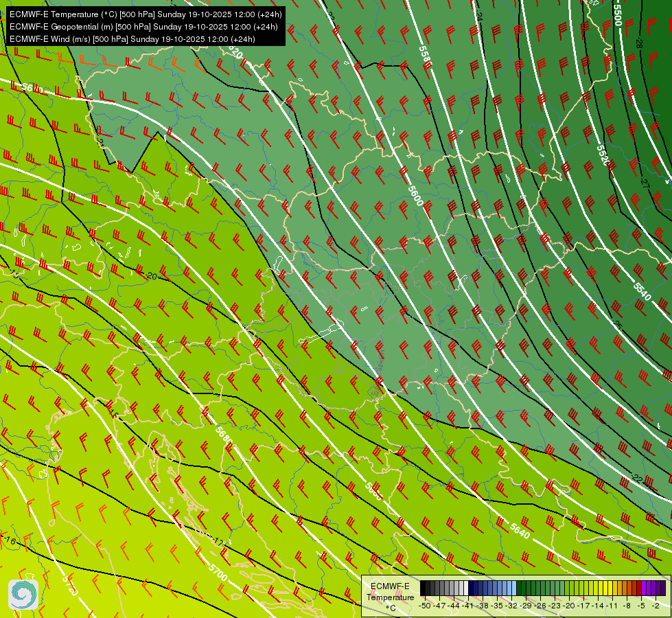Click the light blue swatch above -32
Image resolution: width=672 pixels, height=618 pixels.
tap(513, 588)
